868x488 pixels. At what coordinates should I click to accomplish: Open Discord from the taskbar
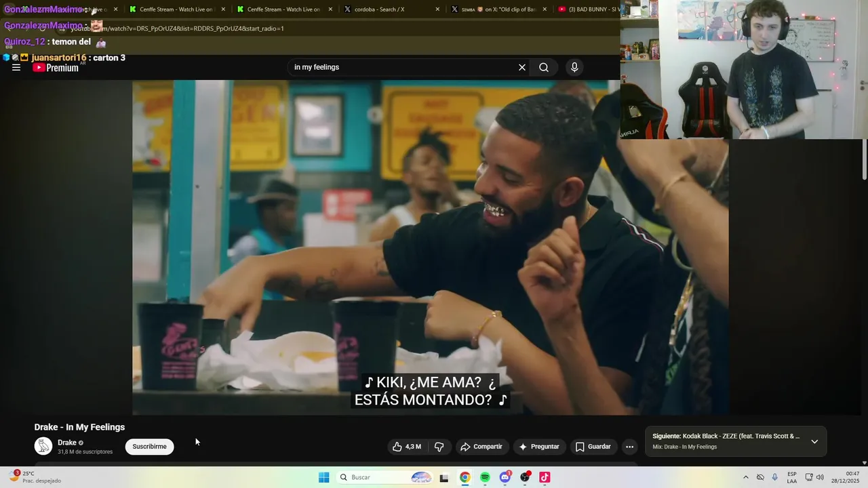505,477
